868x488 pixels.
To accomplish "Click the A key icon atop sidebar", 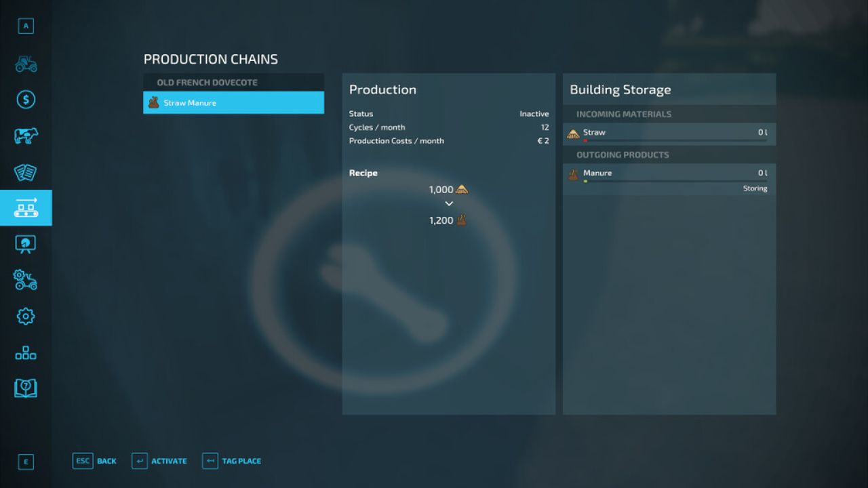I will pyautogui.click(x=26, y=26).
